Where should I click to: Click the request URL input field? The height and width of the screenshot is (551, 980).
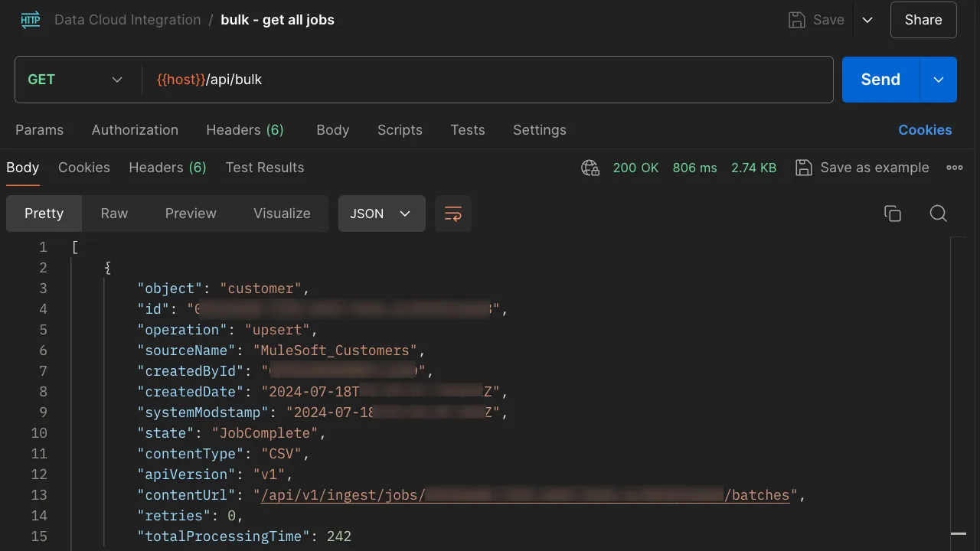pos(487,80)
